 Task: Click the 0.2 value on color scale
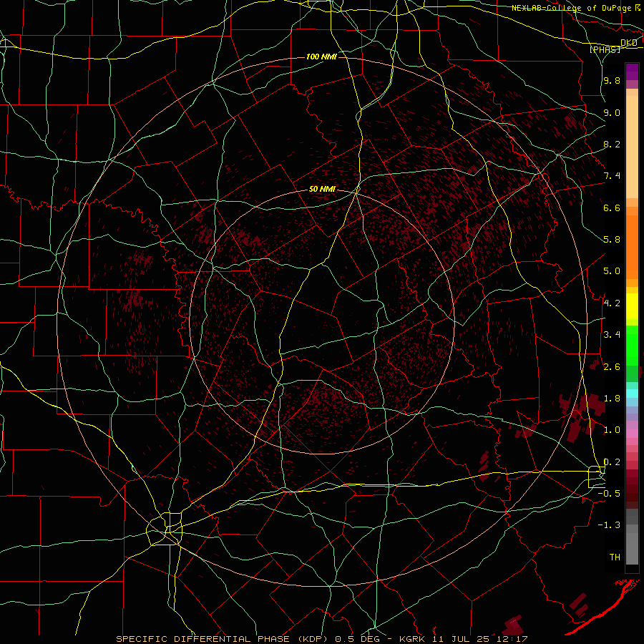tap(612, 462)
